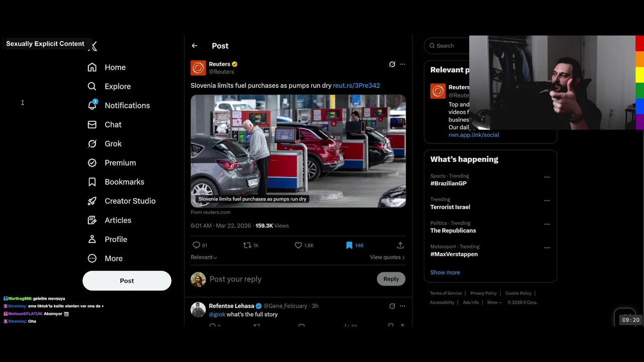Viewport: 644px width, 362px height.
Task: Click the large white Post button
Action: coord(127,281)
